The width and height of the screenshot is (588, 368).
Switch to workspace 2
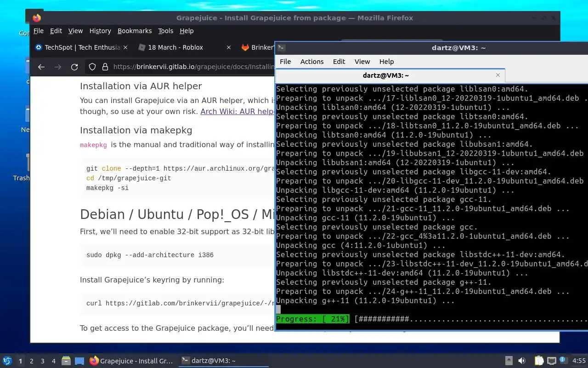31,361
